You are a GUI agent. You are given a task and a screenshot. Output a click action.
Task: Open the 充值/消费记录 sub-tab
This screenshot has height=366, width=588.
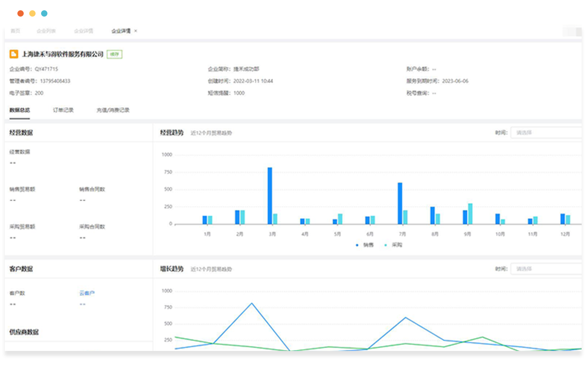pyautogui.click(x=113, y=110)
